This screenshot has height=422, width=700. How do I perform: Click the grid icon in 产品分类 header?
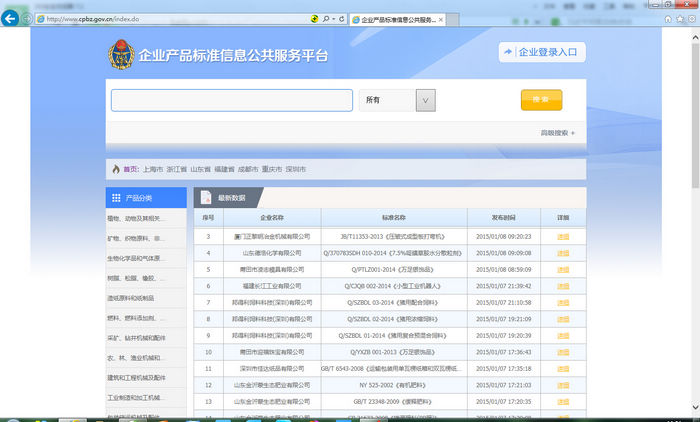point(116,198)
